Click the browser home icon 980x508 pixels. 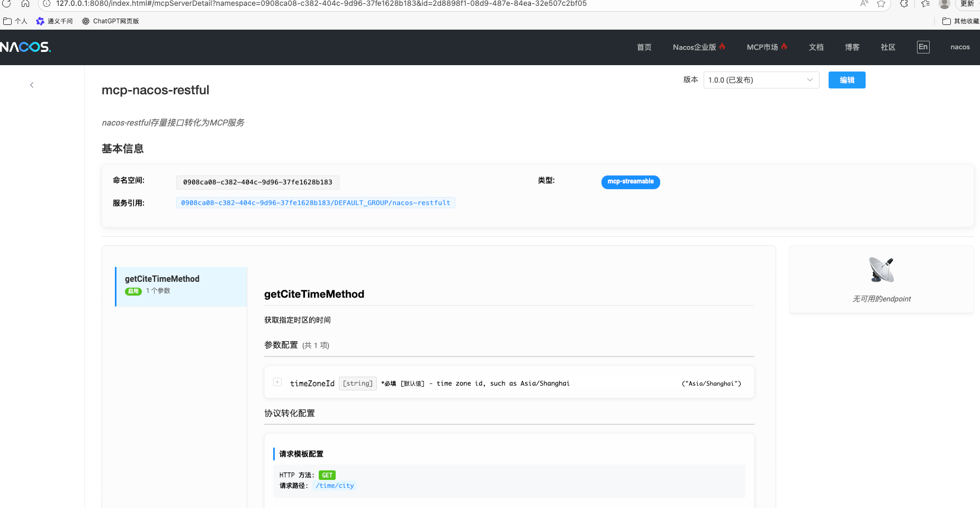point(24,4)
